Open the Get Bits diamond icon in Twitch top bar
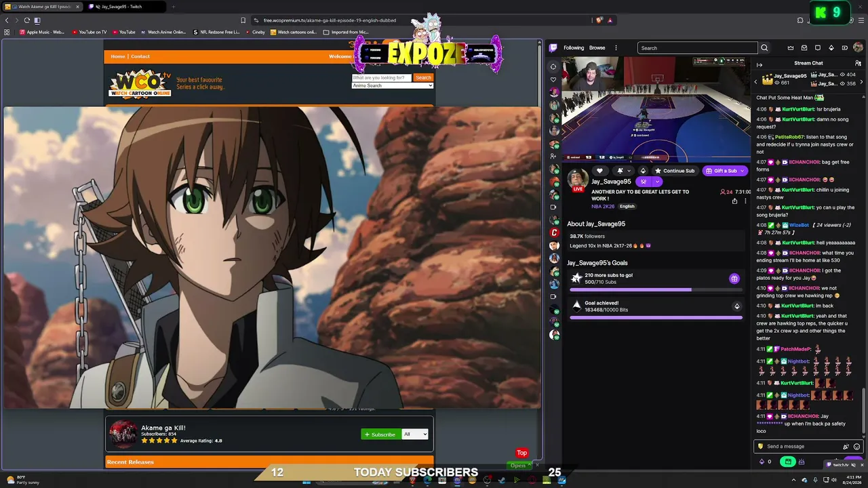Viewport: 868px width, 488px height. [831, 48]
